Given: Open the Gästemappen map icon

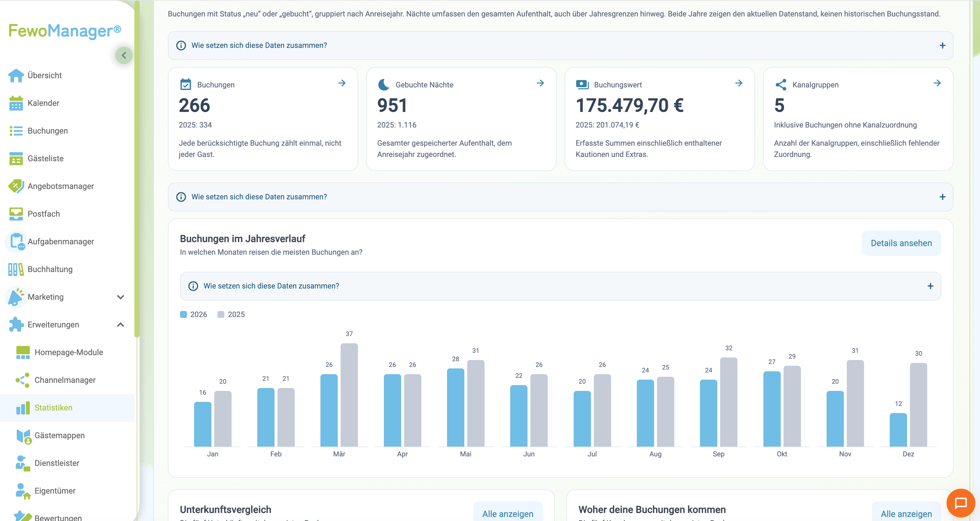Looking at the screenshot, I should (x=24, y=436).
